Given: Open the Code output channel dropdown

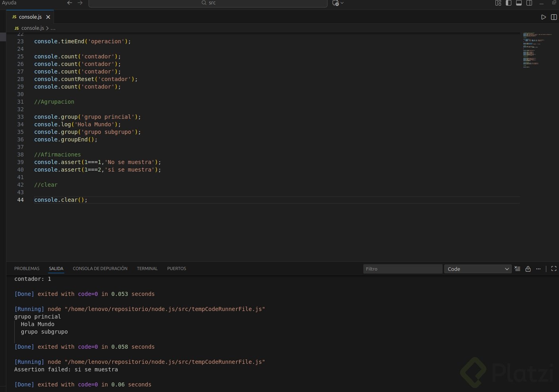Looking at the screenshot, I should [x=478, y=269].
